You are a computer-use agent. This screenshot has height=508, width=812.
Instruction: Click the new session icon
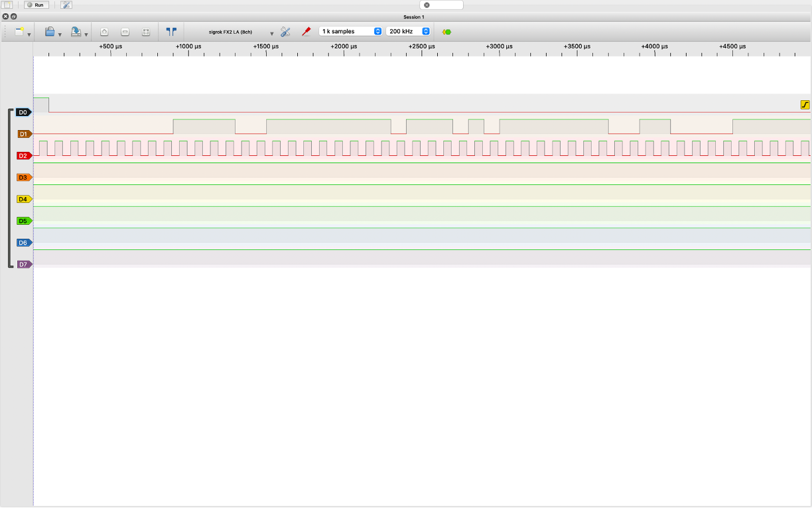[x=19, y=31]
